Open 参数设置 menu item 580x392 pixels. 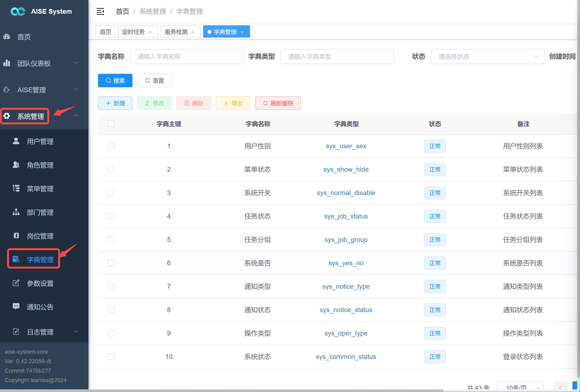tap(44, 283)
